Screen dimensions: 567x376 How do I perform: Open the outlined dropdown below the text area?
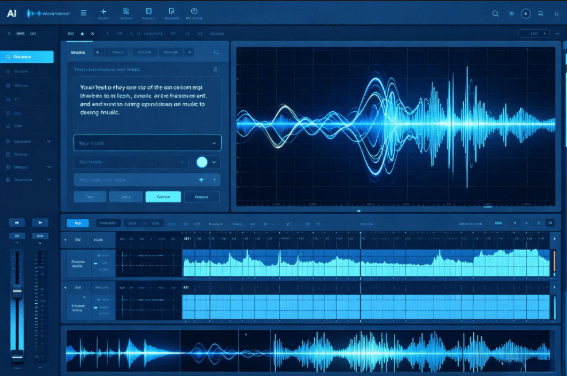147,143
